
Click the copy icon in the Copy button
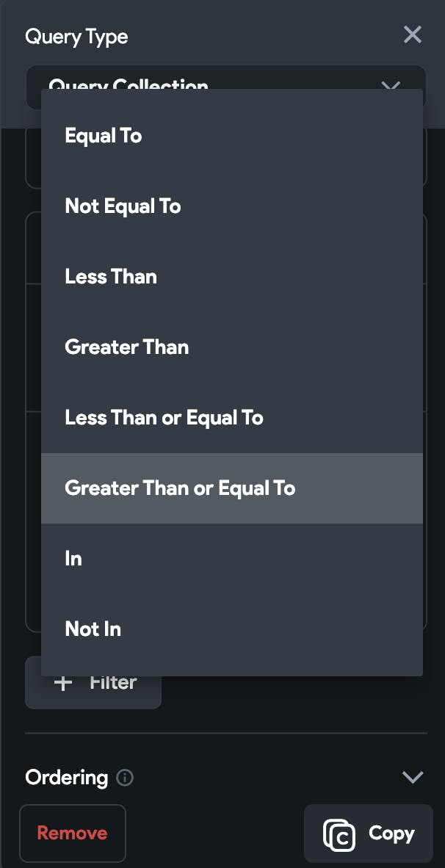click(x=339, y=834)
